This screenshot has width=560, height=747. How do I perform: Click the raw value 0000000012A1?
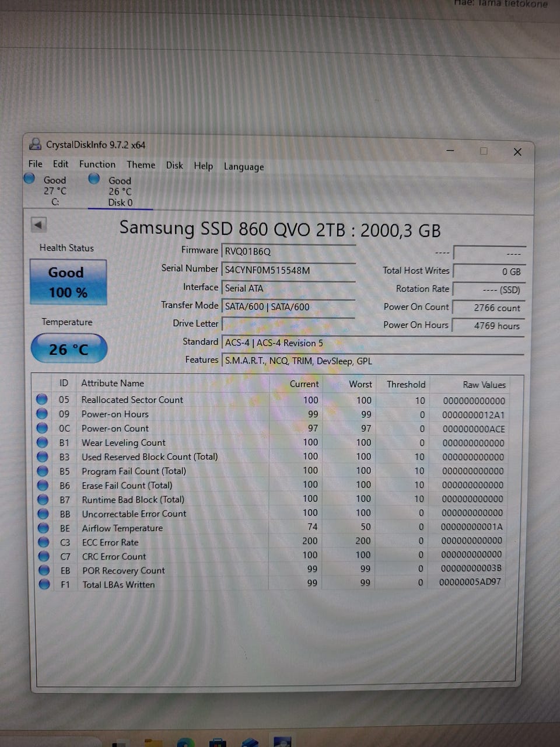pos(474,415)
